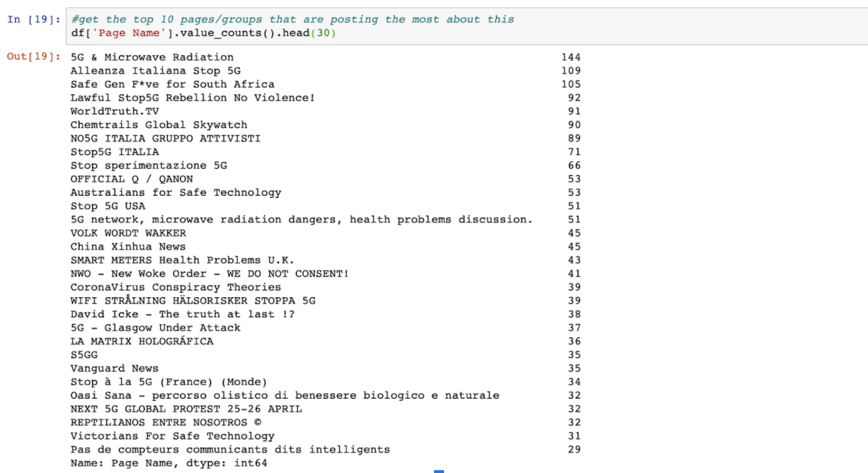This screenshot has height=473, width=868.
Task: Click 'David Icke - The truth at last' entry
Action: click(x=182, y=314)
